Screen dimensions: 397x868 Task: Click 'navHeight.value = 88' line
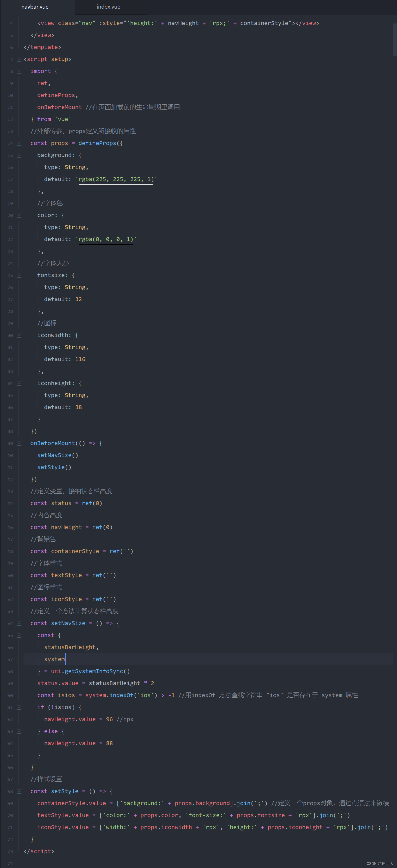(78, 743)
